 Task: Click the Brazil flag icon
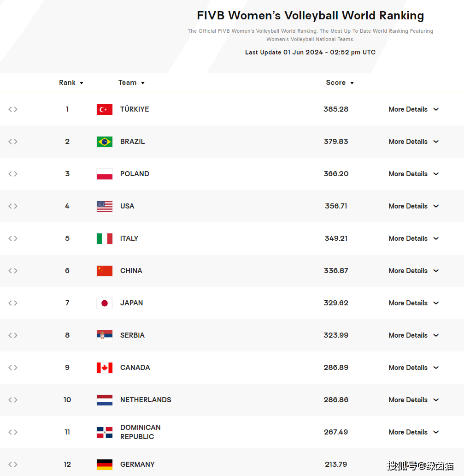105,142
